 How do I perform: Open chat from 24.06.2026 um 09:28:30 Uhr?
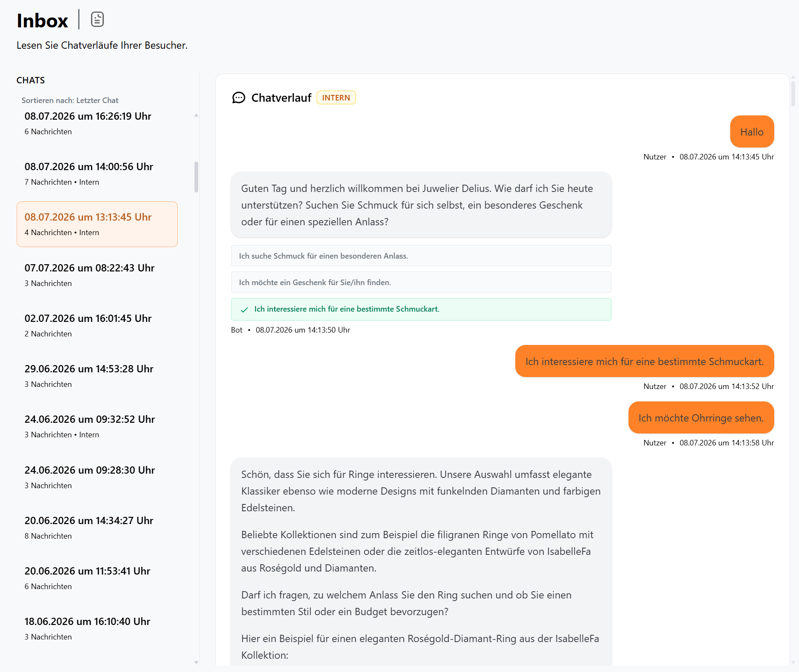(97, 477)
